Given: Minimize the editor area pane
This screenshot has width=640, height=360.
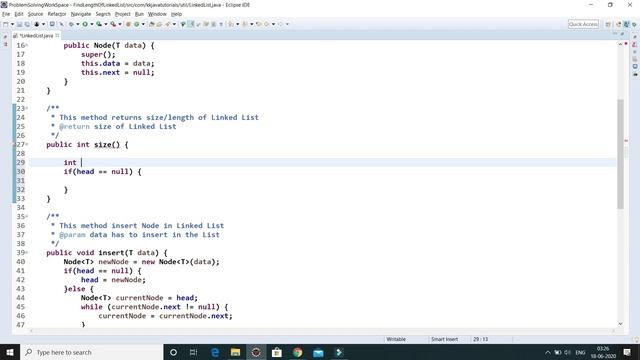Looking at the screenshot, I should click(615, 34).
